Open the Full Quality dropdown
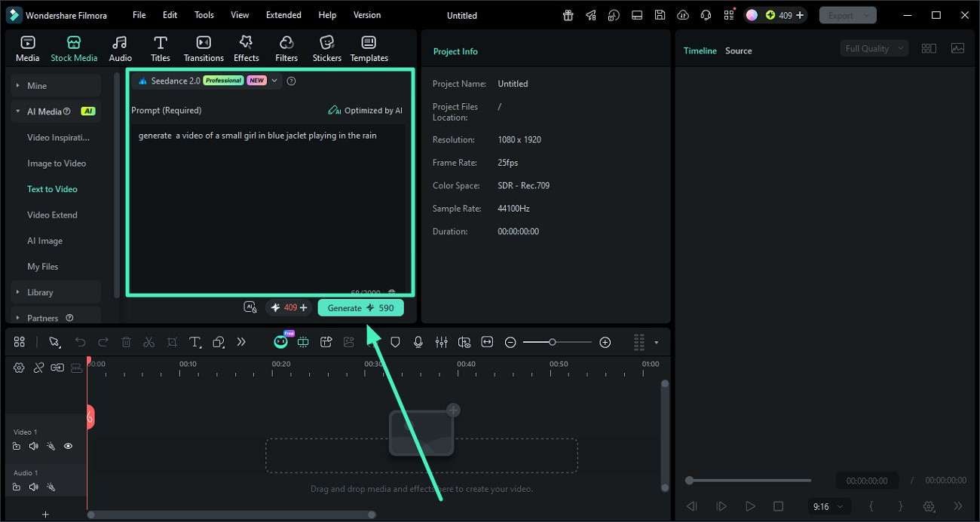 [874, 48]
